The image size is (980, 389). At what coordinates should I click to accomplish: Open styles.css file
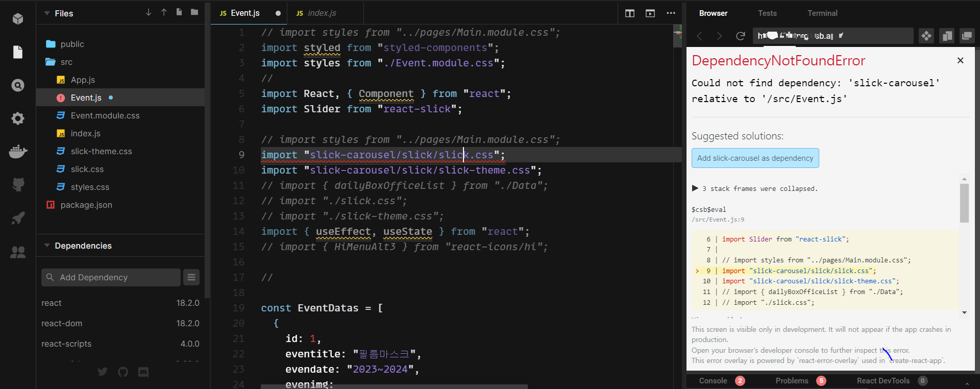click(90, 187)
